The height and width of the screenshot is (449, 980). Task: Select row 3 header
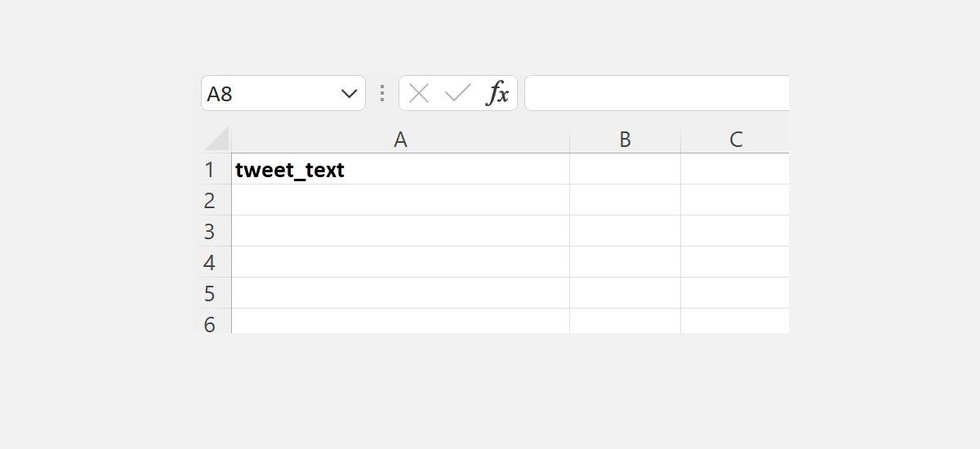pyautogui.click(x=210, y=231)
